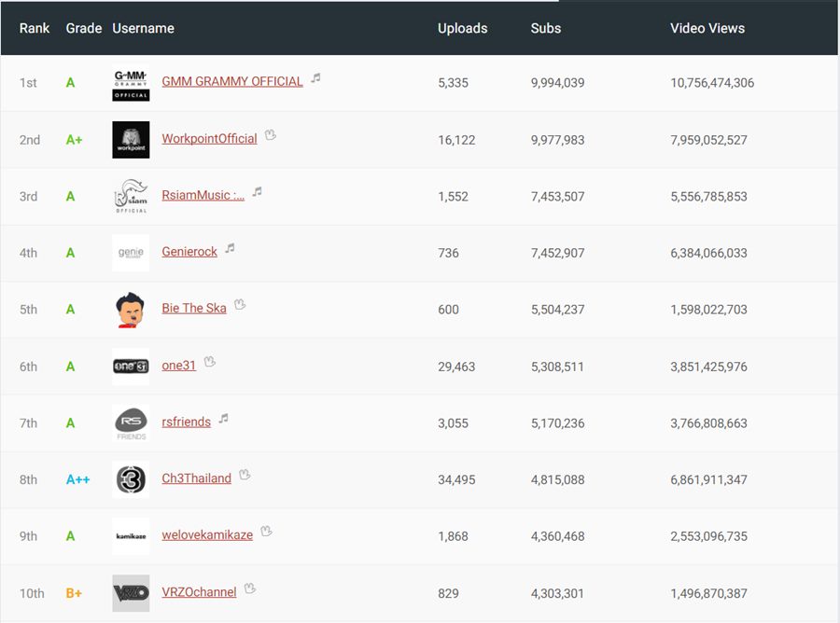This screenshot has width=840, height=623.
Task: Click the channel-type icon beside one31
Action: click(x=209, y=362)
